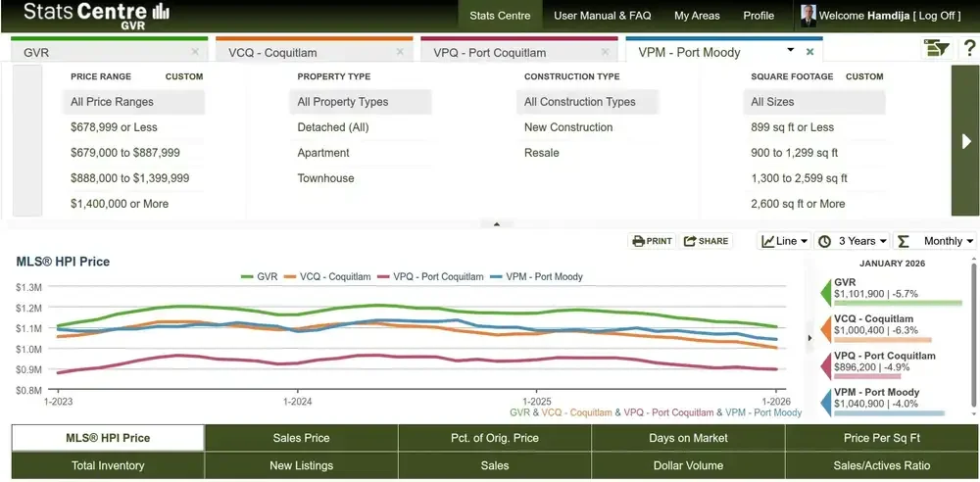Toggle VPQ - Port Coquitlam legend series
Image resolution: width=980 pixels, height=482 pixels.
click(x=429, y=276)
